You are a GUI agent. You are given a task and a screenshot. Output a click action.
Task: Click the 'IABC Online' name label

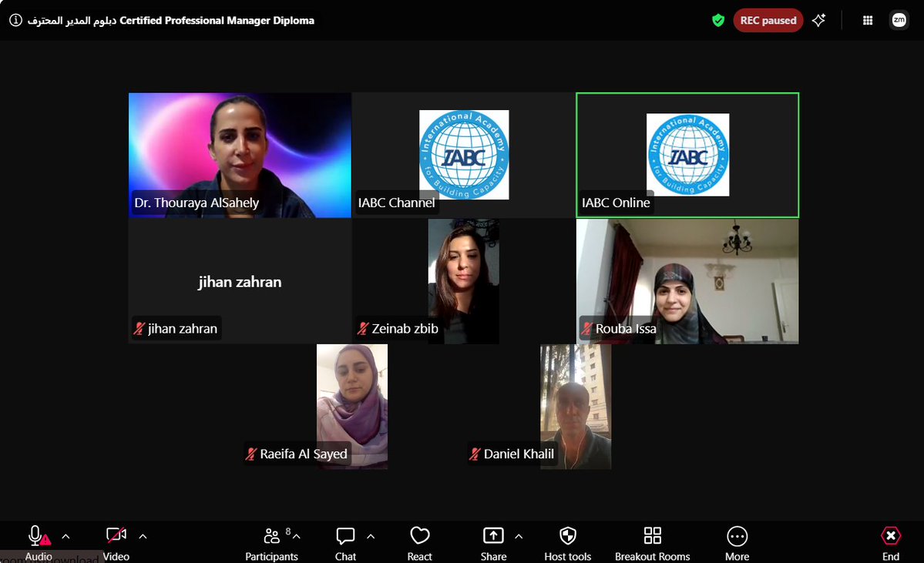(616, 203)
